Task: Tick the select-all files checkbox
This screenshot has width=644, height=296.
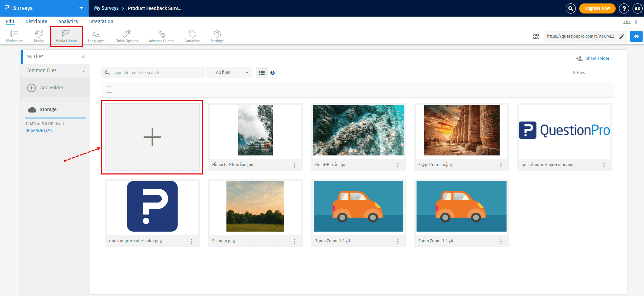Action: (x=109, y=90)
